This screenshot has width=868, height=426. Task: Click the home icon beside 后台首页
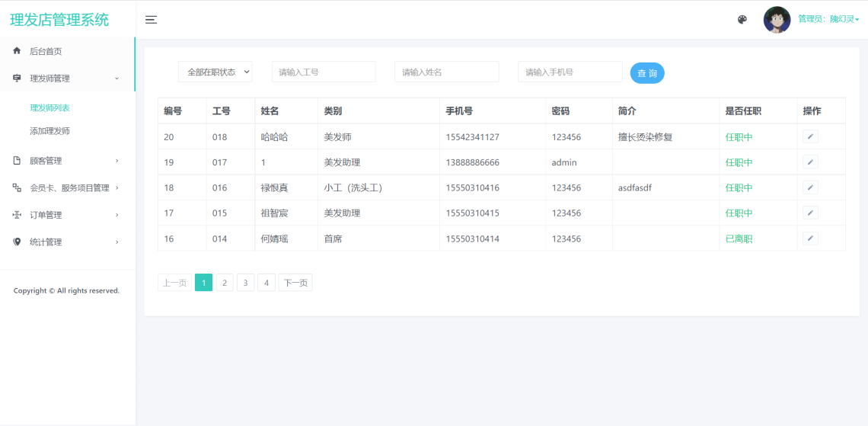point(17,51)
